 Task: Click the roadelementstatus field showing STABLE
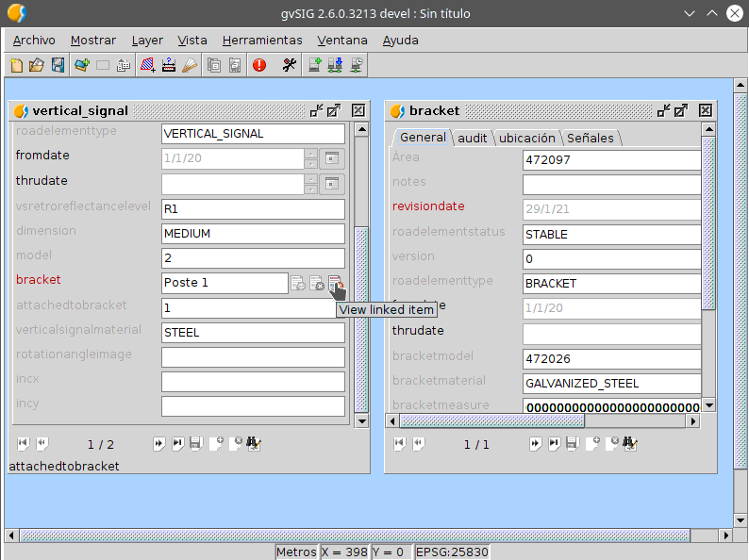coord(612,235)
